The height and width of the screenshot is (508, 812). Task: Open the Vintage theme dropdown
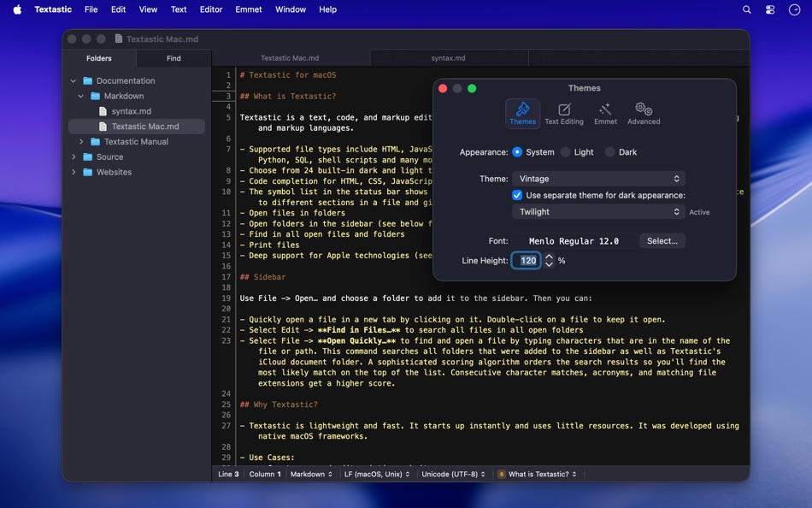click(597, 179)
